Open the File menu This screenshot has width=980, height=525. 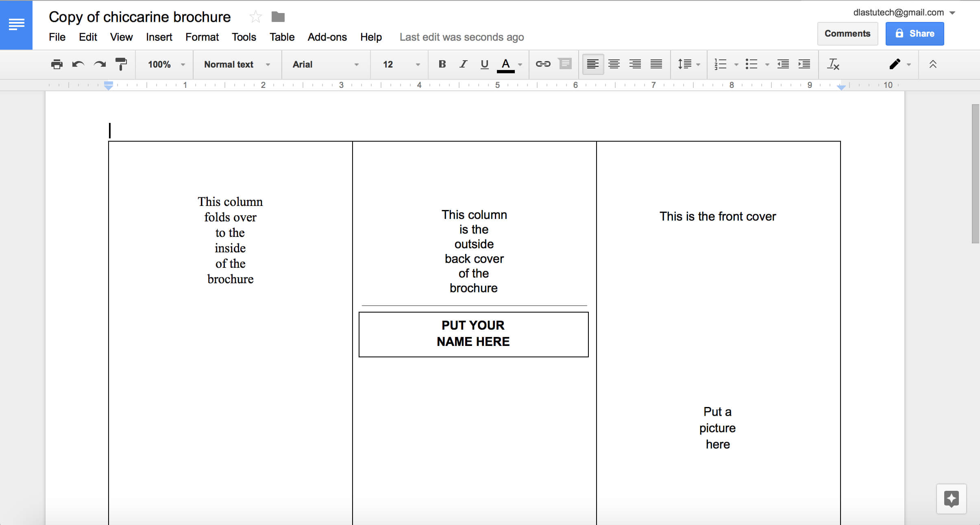click(x=57, y=37)
